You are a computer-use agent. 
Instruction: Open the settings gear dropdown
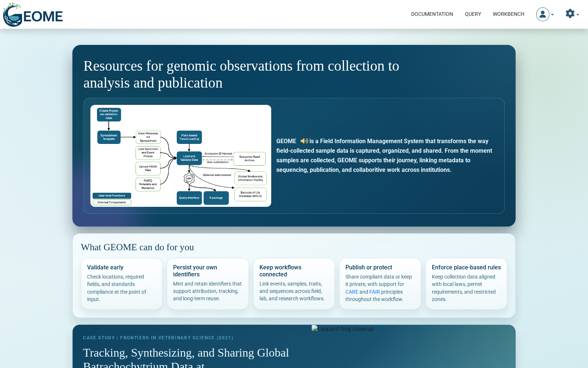(x=572, y=14)
